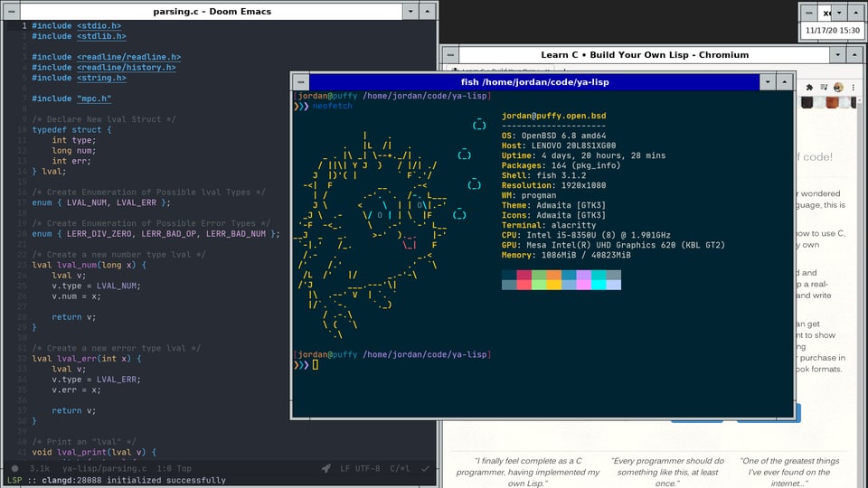Open the fish terminal window's system menu box
This screenshot has height=488, width=868.
click(x=300, y=82)
